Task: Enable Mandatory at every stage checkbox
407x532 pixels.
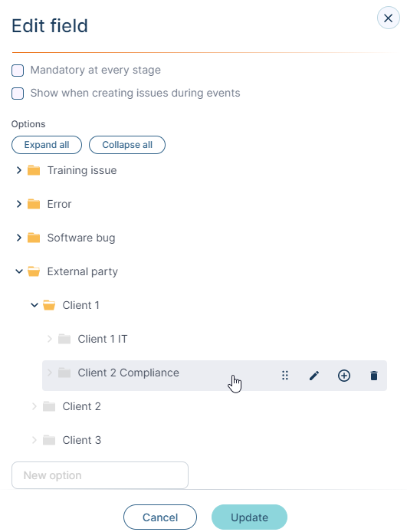Action: pyautogui.click(x=18, y=71)
